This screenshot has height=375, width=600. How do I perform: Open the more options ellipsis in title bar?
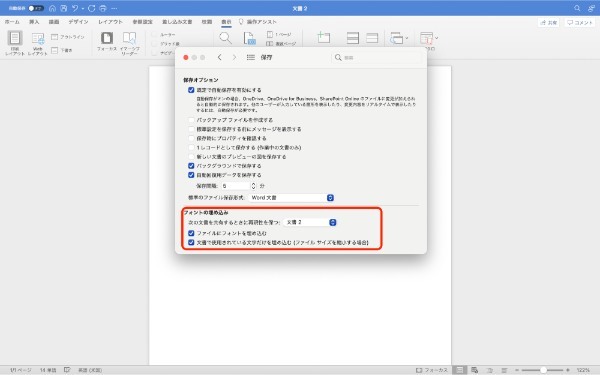(114, 8)
